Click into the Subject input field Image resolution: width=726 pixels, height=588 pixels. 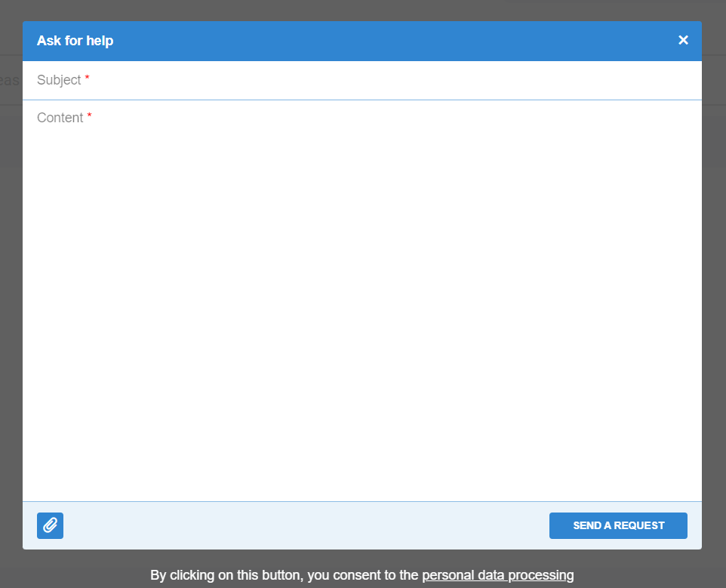pyautogui.click(x=362, y=80)
